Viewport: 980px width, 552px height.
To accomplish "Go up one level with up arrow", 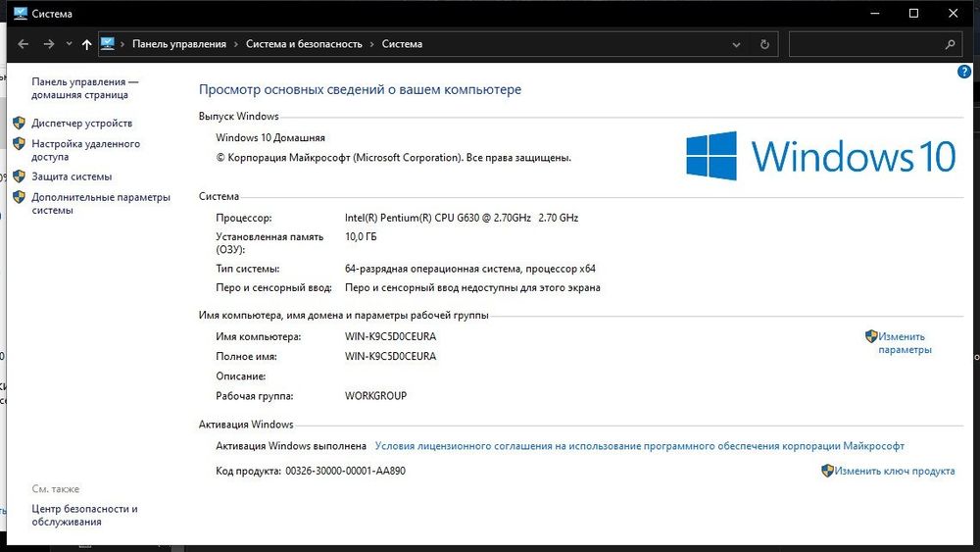I will pos(87,44).
